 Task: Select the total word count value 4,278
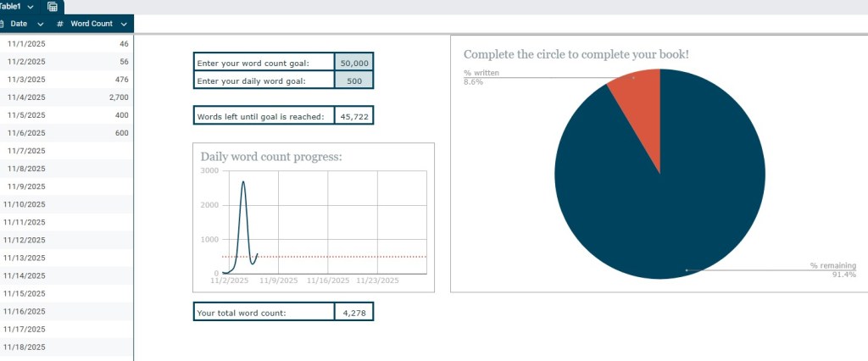tap(353, 313)
